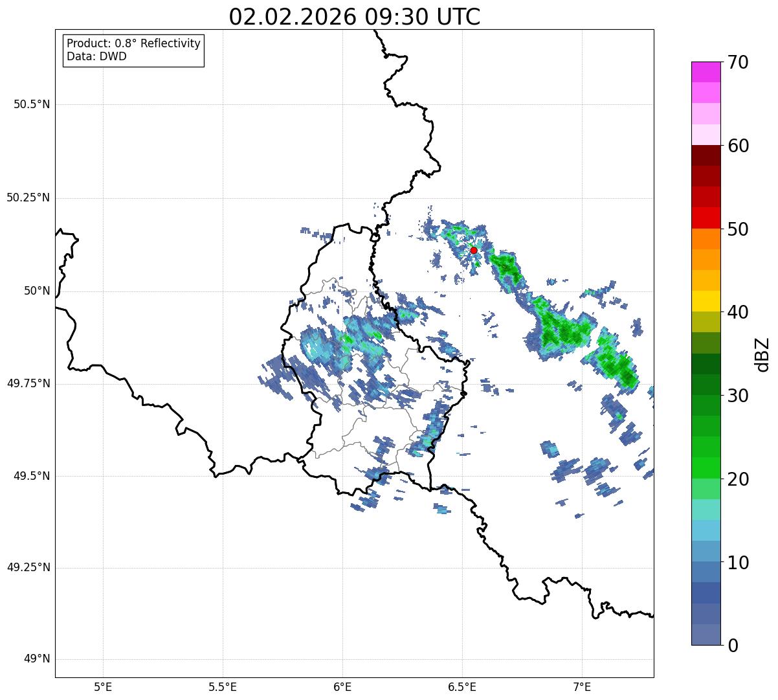Pick the magenta swatch at colorbar top
The width and height of the screenshot is (778, 700).
click(706, 72)
